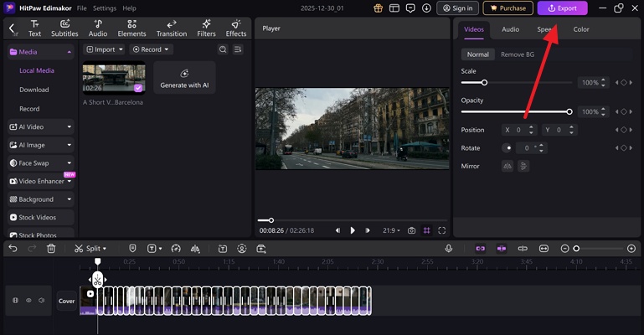Viewport: 644px width, 335px height.
Task: Zoom in the timeline with plus icon
Action: click(x=631, y=249)
